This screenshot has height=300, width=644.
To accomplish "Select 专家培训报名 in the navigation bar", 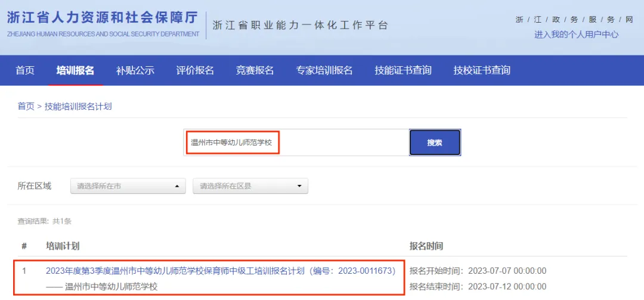I will [x=324, y=70].
